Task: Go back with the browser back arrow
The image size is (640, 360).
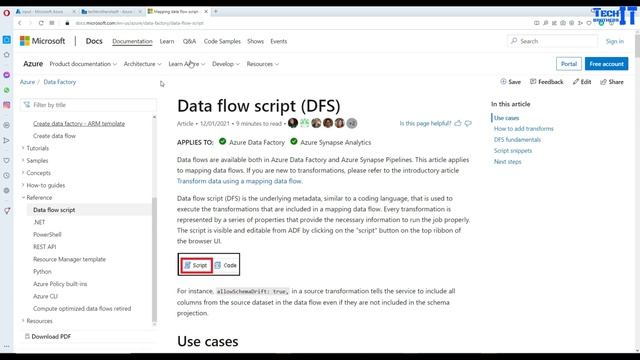Action: (20, 23)
